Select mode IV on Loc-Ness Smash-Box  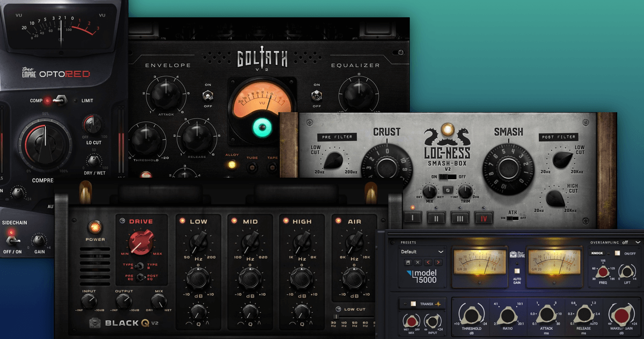coord(483,218)
